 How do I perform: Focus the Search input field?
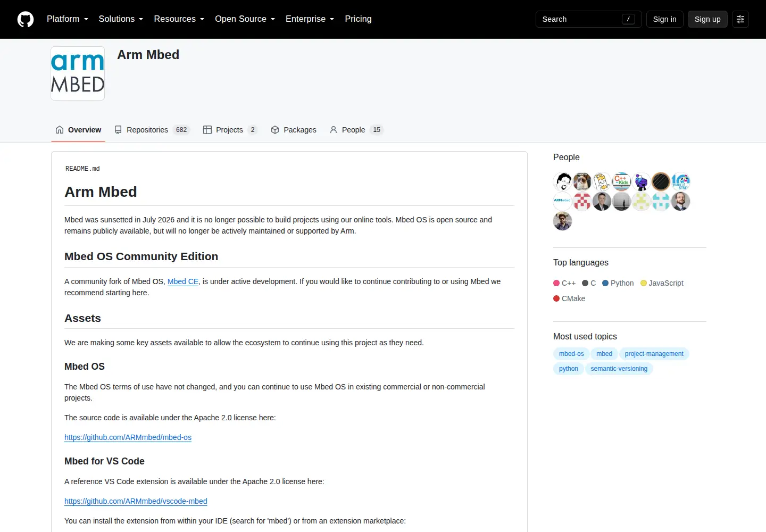tap(588, 19)
